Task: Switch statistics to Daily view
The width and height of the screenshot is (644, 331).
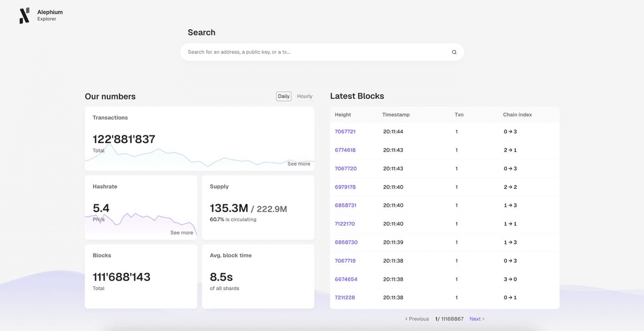Action: (284, 96)
